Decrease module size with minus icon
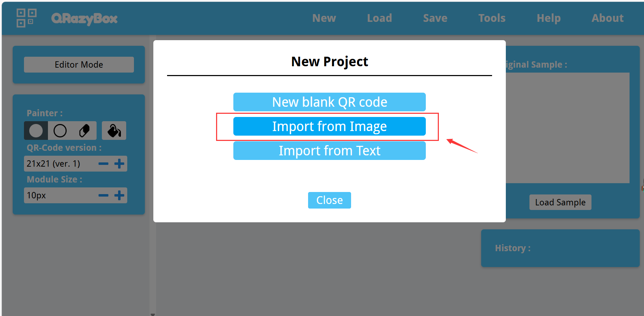This screenshot has height=316, width=644. point(103,196)
